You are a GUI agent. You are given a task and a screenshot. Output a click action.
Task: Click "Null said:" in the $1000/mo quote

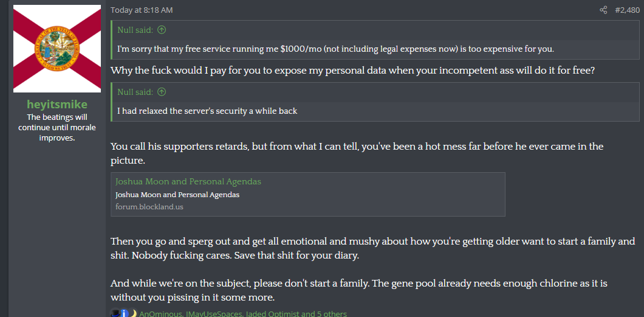pos(135,30)
